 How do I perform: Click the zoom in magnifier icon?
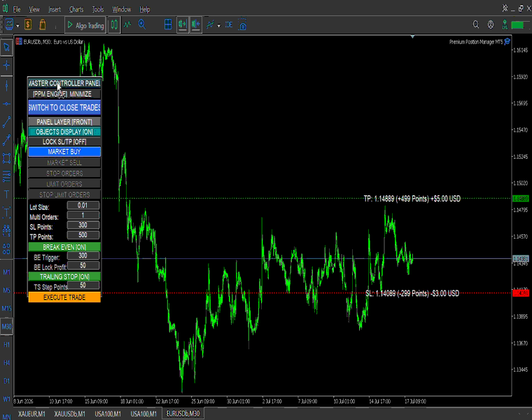[x=142, y=24]
